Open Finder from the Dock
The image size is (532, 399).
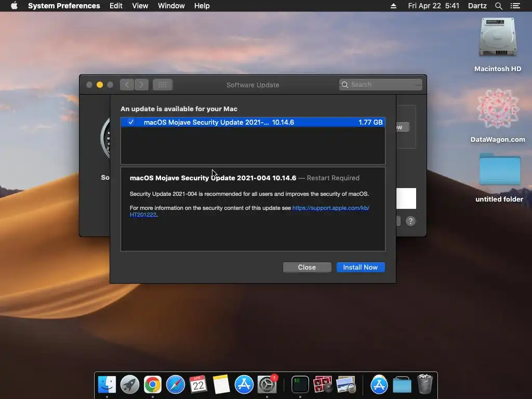(107, 384)
